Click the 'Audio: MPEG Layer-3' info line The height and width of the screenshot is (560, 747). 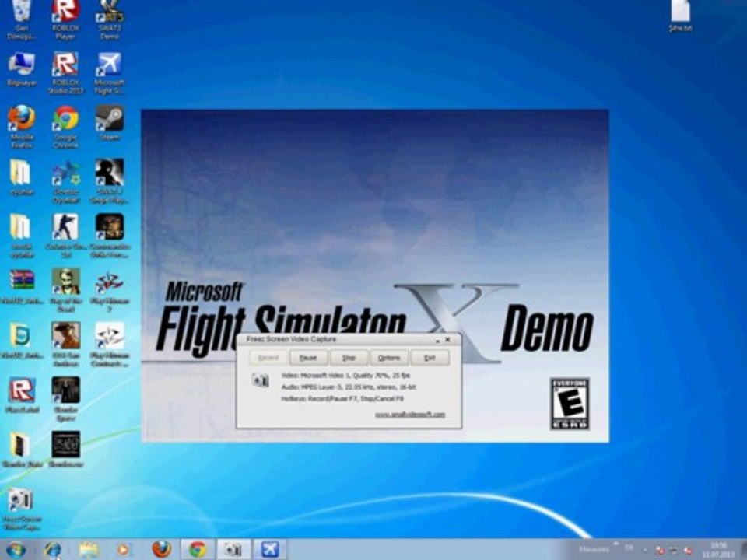point(349,387)
